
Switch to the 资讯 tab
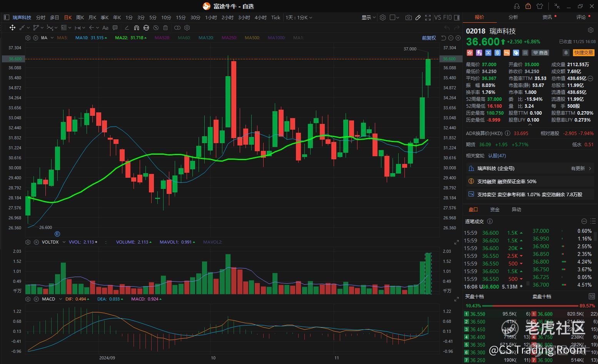(x=547, y=17)
